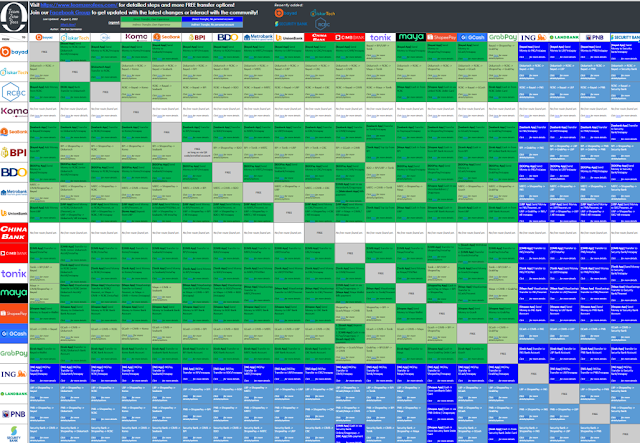Screen dimensions: 640x443
Task: Click the Metrobank row header logo
Action: 14,192
